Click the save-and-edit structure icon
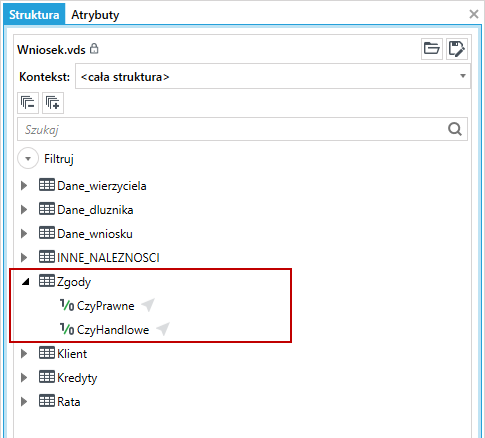This screenshot has width=485, height=438. tap(457, 49)
